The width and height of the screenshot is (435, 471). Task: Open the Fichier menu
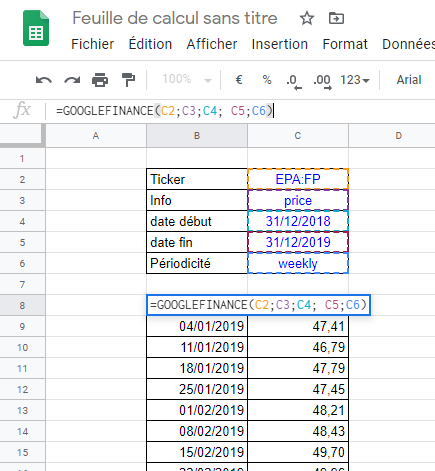(x=93, y=44)
